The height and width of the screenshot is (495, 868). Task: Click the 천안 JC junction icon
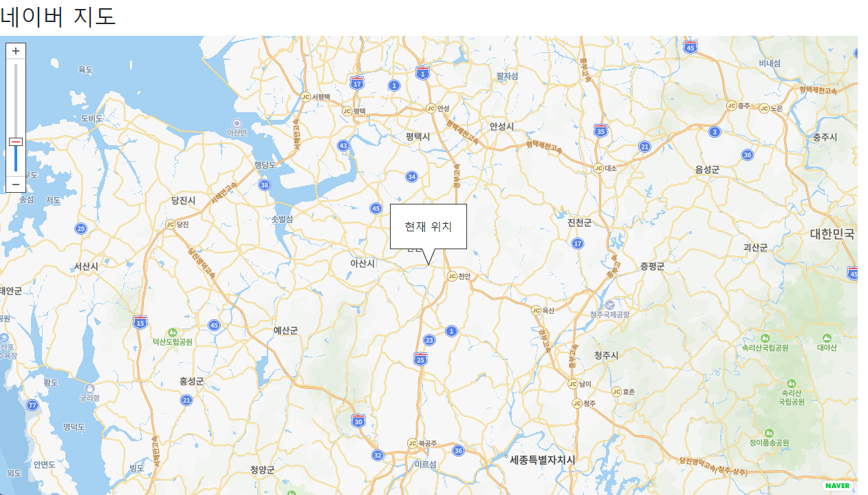point(452,276)
